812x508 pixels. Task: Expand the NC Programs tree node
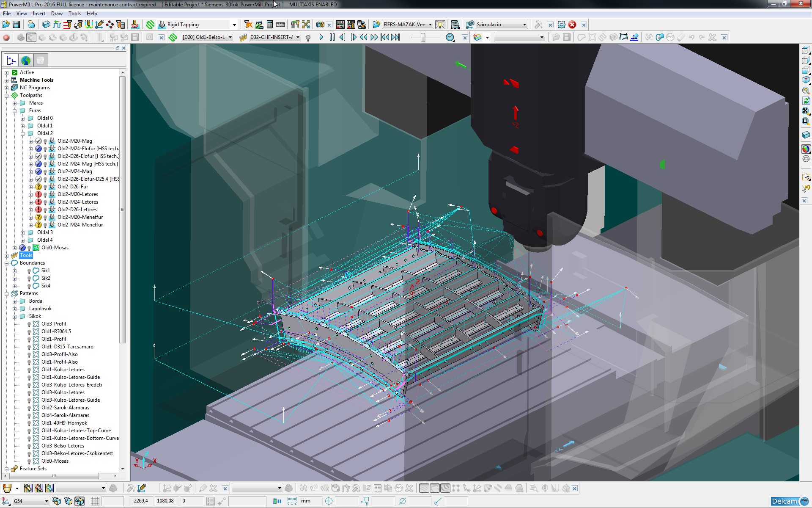tap(7, 88)
